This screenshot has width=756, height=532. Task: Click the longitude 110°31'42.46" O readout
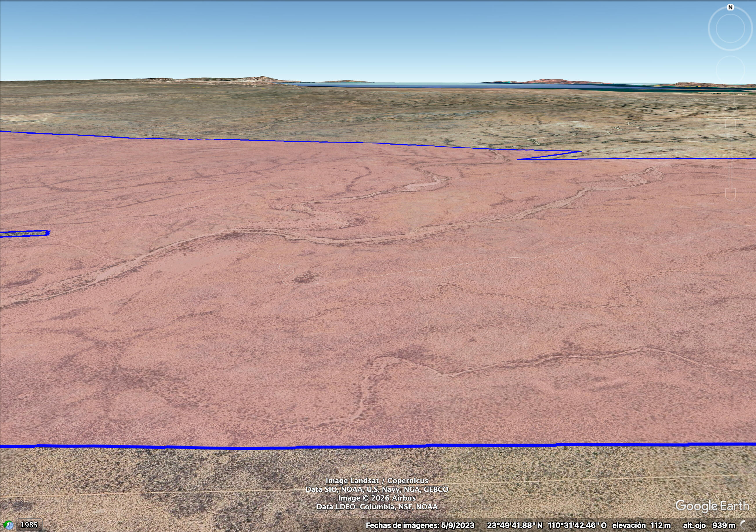(x=577, y=525)
